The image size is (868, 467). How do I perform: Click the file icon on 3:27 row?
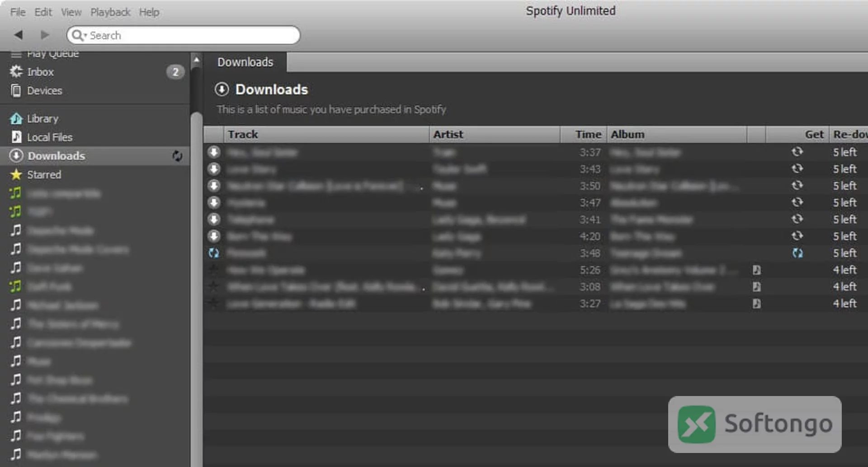pyautogui.click(x=756, y=303)
